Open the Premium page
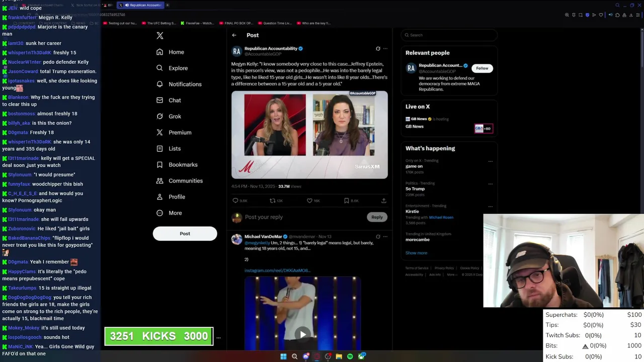 (174, 132)
